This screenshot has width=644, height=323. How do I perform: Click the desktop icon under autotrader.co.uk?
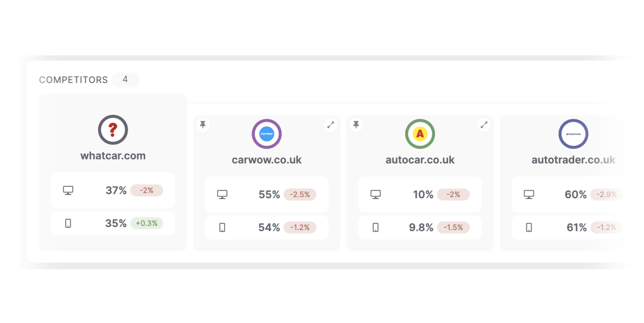529,195
